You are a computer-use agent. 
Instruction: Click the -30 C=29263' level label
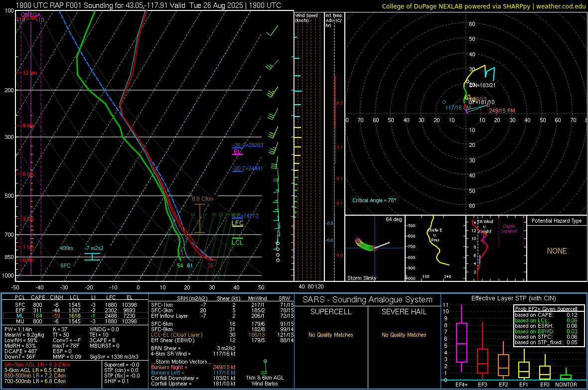[x=248, y=145]
